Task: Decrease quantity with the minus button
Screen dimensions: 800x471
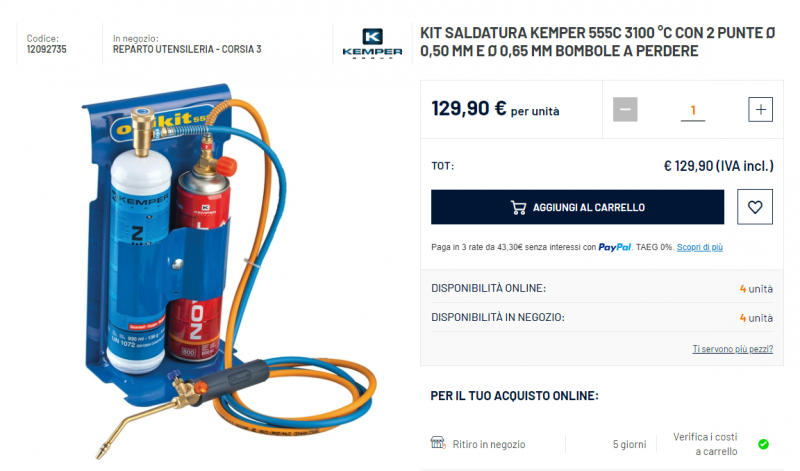Action: click(x=625, y=109)
